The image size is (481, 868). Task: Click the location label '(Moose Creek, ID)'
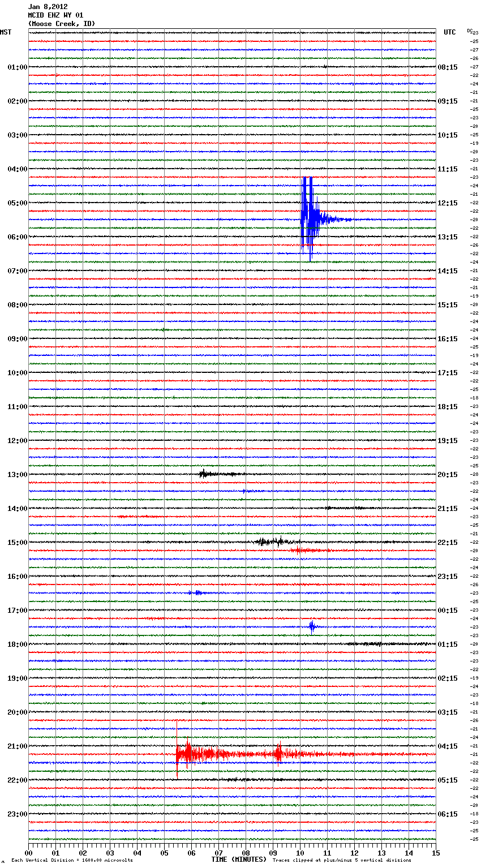[62, 24]
